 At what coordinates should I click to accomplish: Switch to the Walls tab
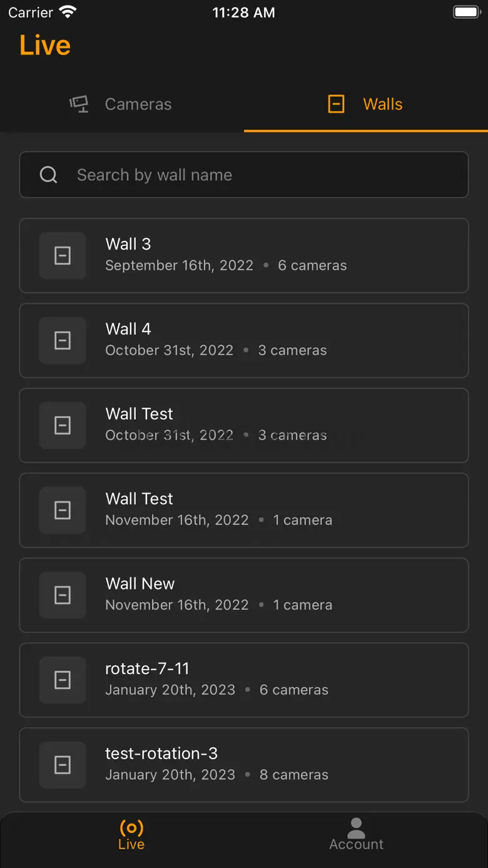(x=365, y=104)
